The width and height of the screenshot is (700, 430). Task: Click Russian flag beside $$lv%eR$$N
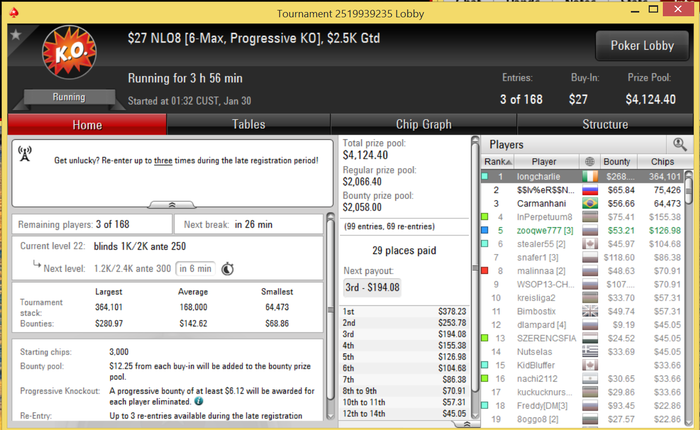tap(590, 190)
